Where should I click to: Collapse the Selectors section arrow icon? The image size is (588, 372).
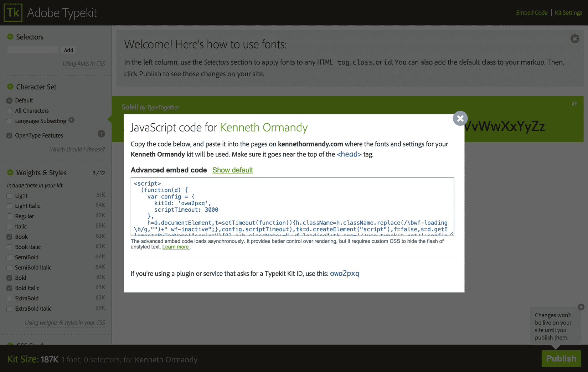10,37
